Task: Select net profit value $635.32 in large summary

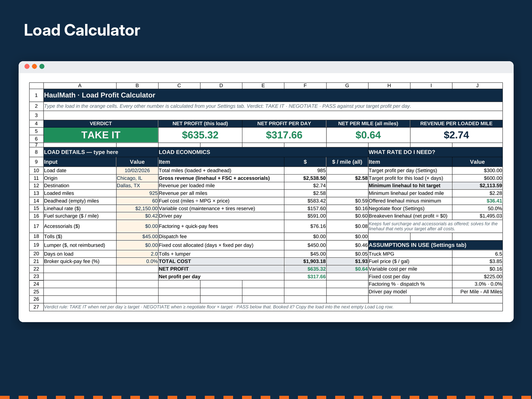Action: (x=200, y=135)
